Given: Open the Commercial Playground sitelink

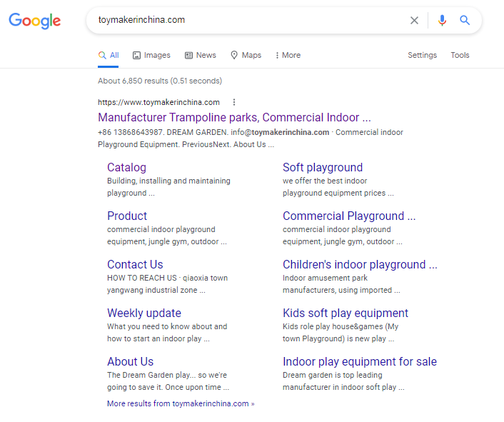Looking at the screenshot, I should 349,216.
